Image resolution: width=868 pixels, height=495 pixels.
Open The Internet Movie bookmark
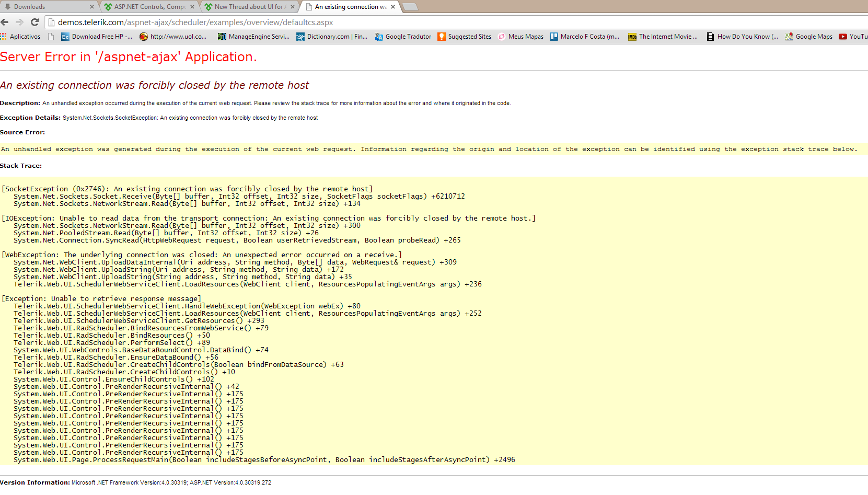pos(663,37)
